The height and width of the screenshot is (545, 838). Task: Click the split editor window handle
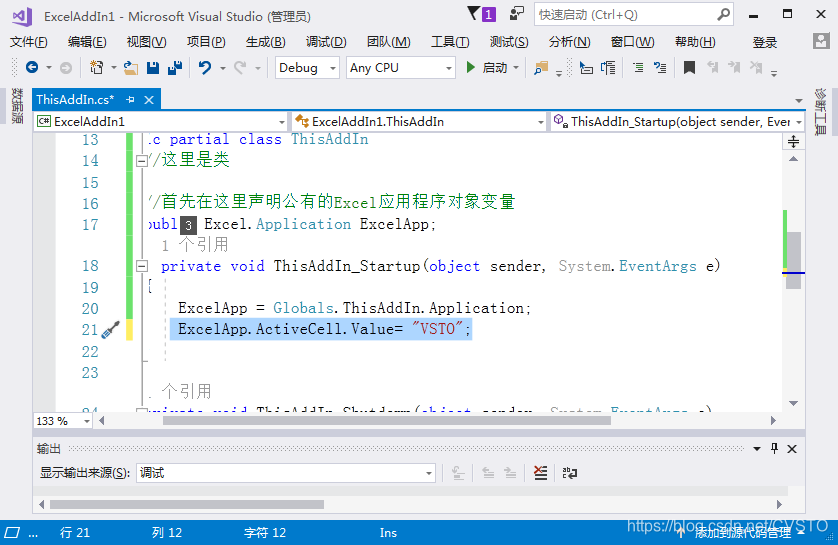(793, 142)
